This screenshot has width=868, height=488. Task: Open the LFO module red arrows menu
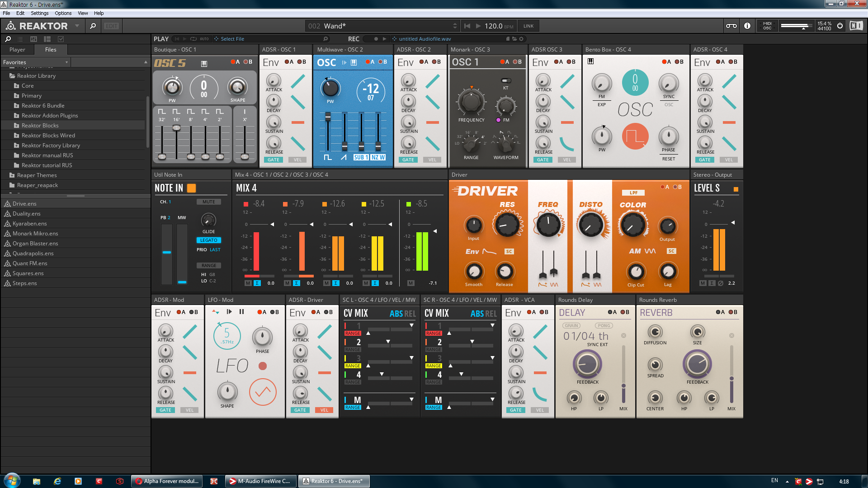tap(216, 312)
